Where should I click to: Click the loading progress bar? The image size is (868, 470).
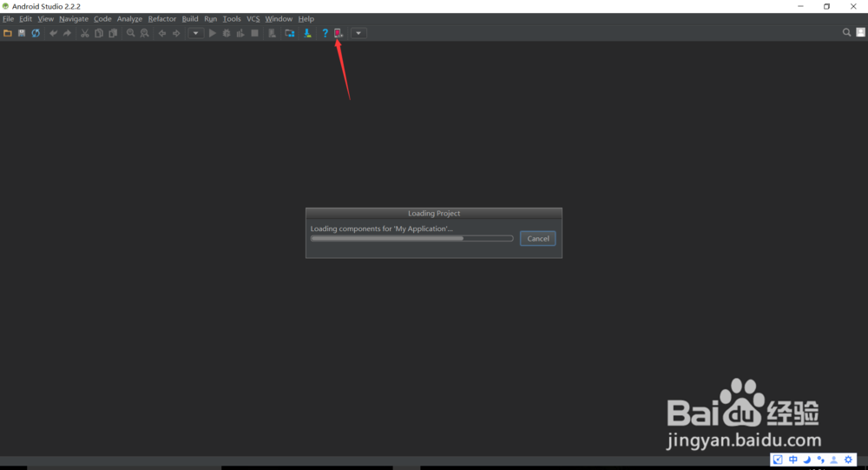pyautogui.click(x=411, y=238)
